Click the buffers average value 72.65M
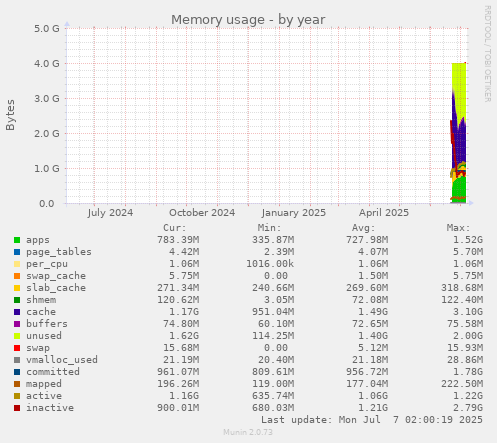The image size is (497, 443). [x=370, y=324]
